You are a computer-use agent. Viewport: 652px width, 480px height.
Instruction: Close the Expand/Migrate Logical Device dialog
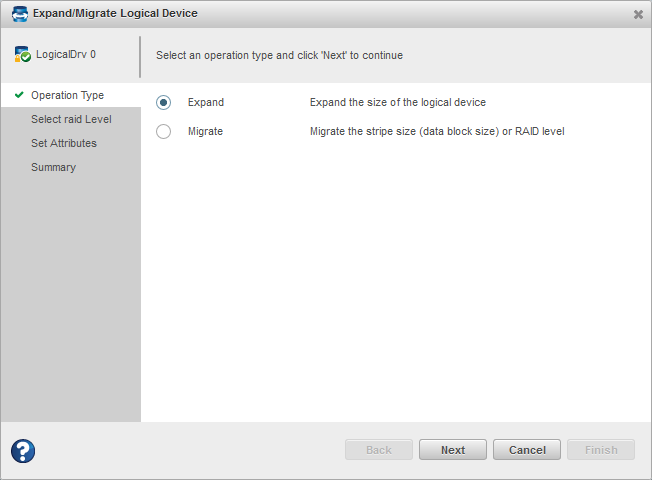point(638,14)
